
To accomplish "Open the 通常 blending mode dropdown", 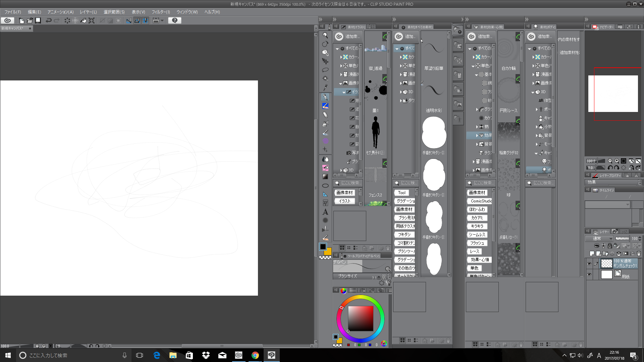I will pos(599,239).
